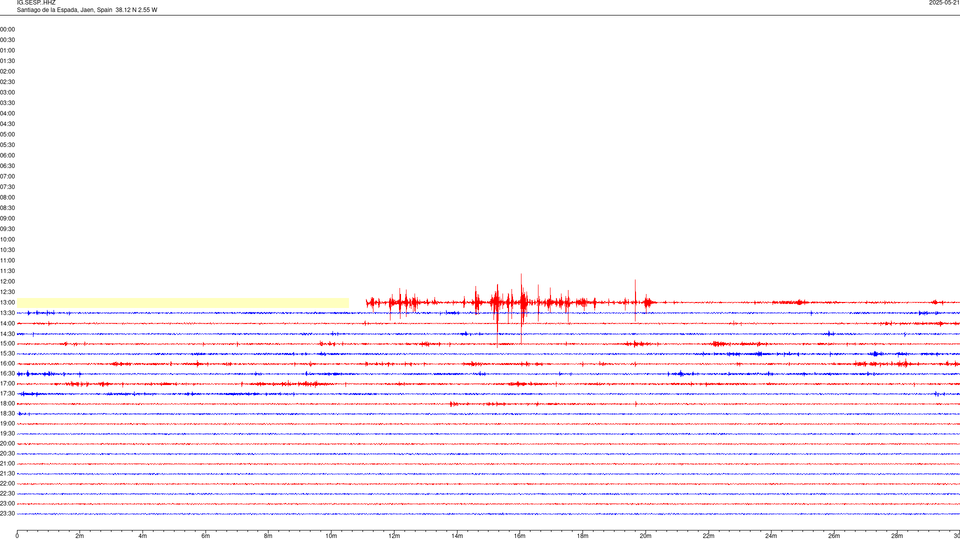The height and width of the screenshot is (540, 960).
Task: Click the 06:30 time label
Action: pyautogui.click(x=7, y=165)
